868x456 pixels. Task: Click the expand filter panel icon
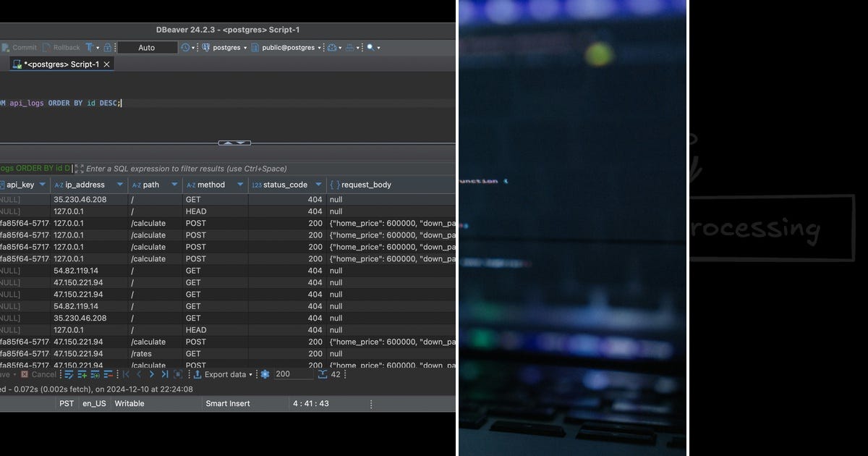(79, 169)
